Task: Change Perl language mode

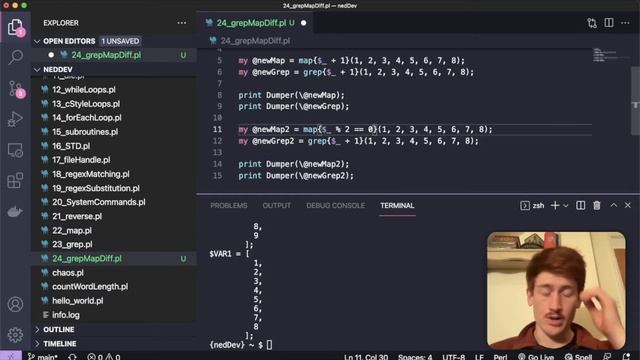Action: 500,357
